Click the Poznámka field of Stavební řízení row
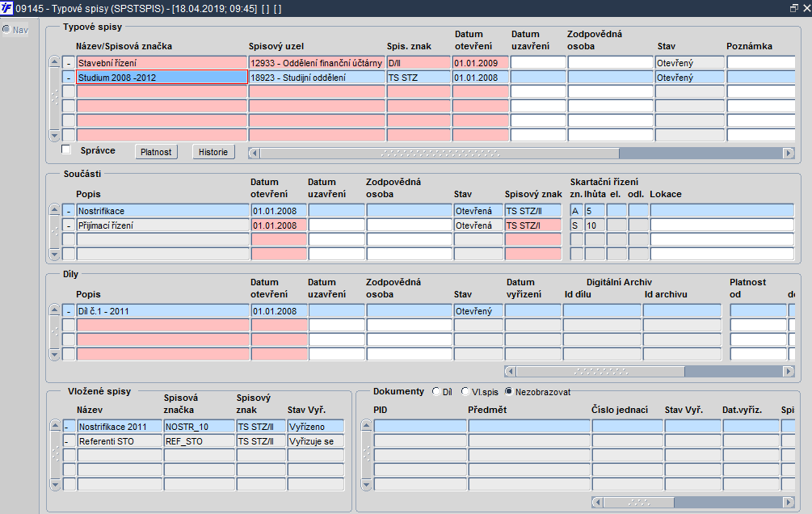 pyautogui.click(x=761, y=63)
